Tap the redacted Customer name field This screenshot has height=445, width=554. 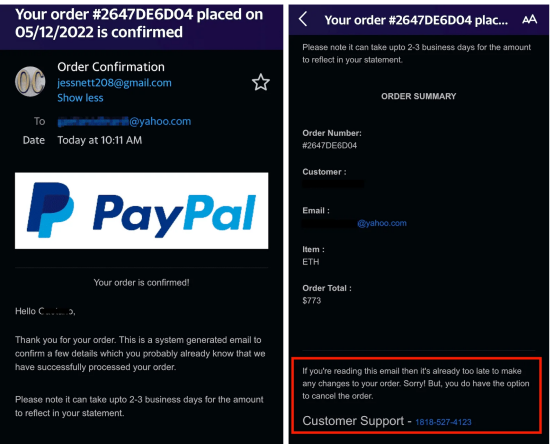(333, 184)
